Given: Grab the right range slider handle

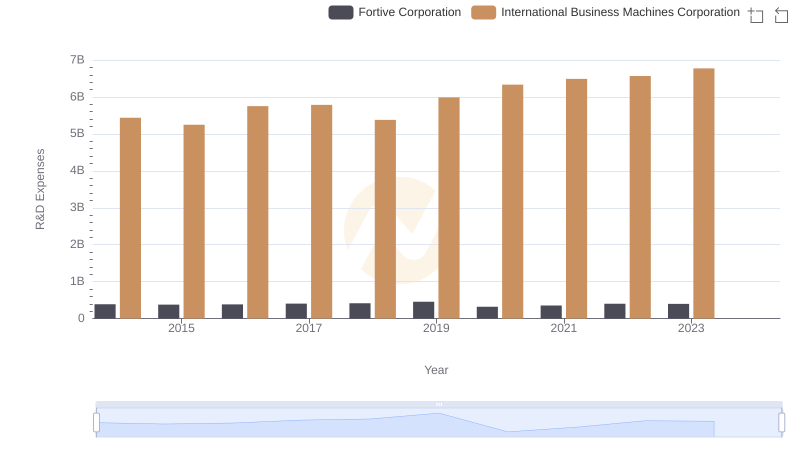Looking at the screenshot, I should (781, 423).
